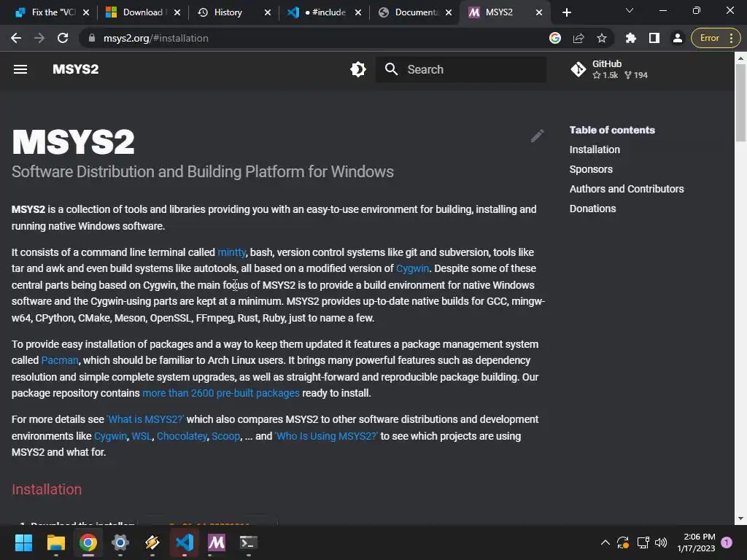Close the History tab
747x560 pixels.
coord(268,12)
